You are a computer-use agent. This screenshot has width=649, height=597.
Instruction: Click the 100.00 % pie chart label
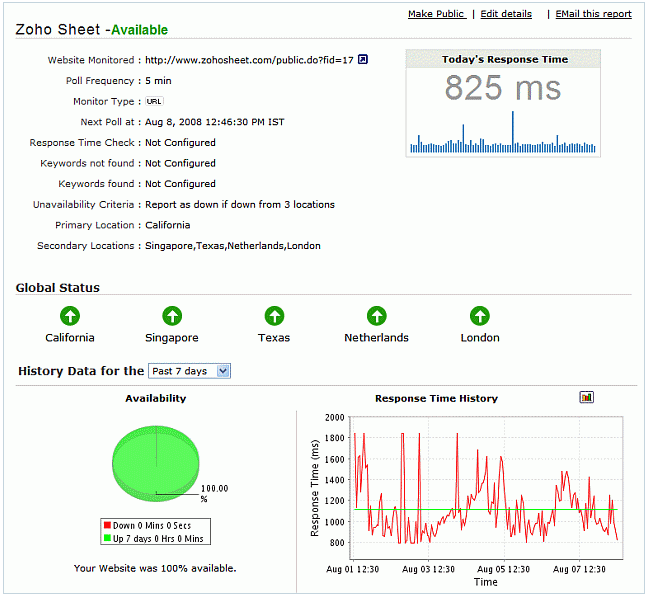tap(214, 493)
